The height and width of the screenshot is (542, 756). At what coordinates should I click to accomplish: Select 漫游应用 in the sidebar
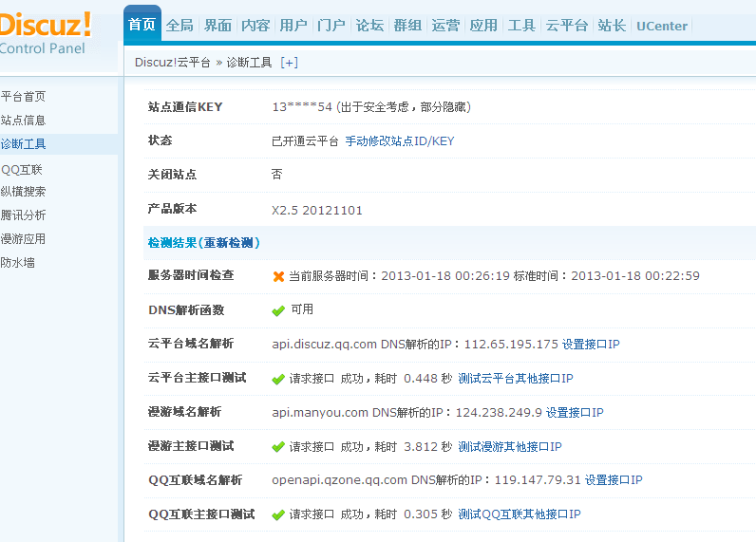pyautogui.click(x=23, y=238)
